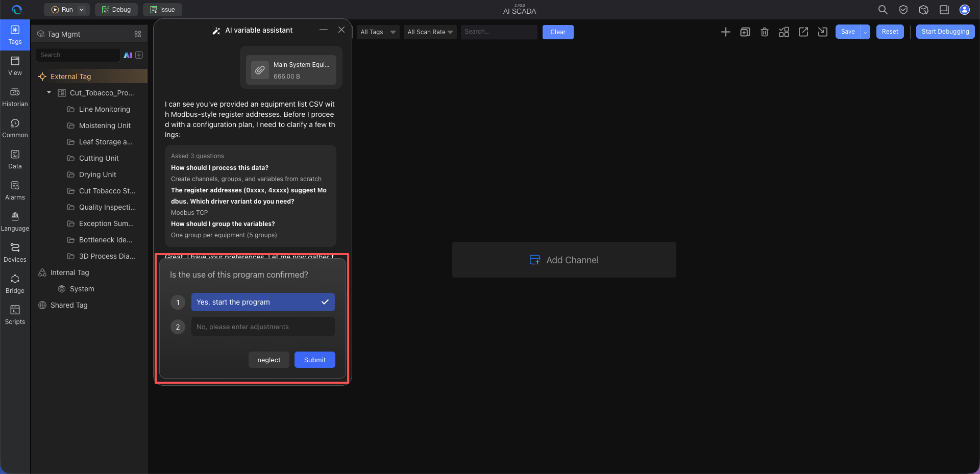Click the issue button
980x474 pixels.
pyautogui.click(x=162, y=10)
